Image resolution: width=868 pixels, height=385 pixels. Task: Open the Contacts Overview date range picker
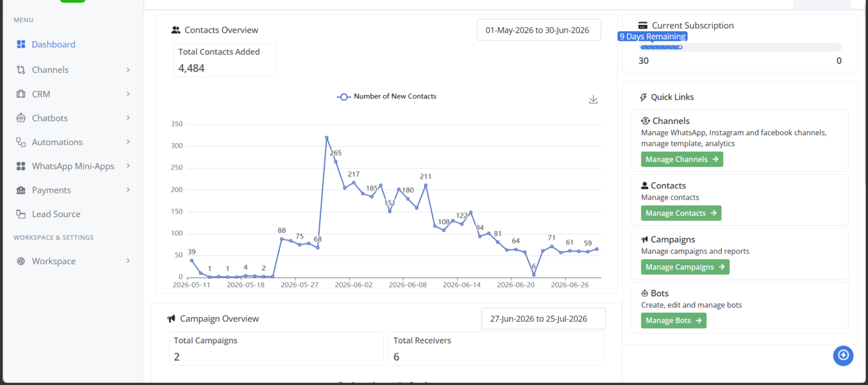(539, 31)
